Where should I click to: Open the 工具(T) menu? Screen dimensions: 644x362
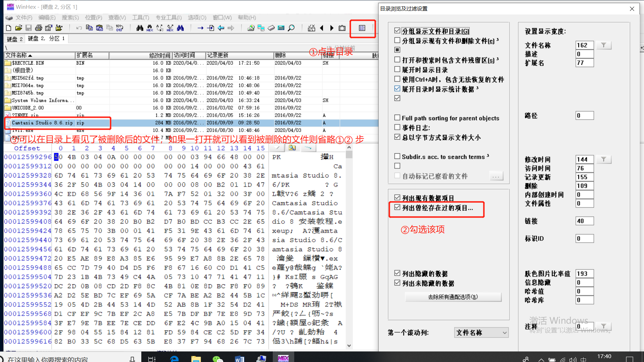coord(141,17)
